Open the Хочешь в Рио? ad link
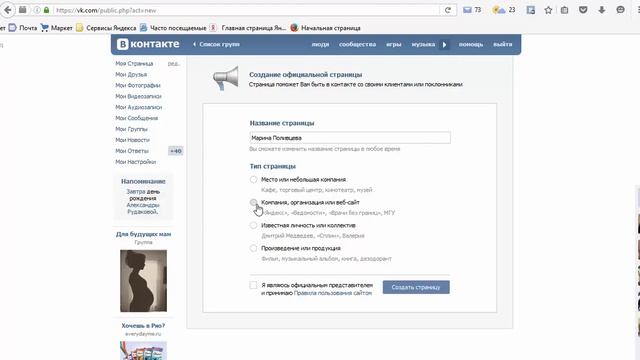640x360 pixels. click(143, 326)
